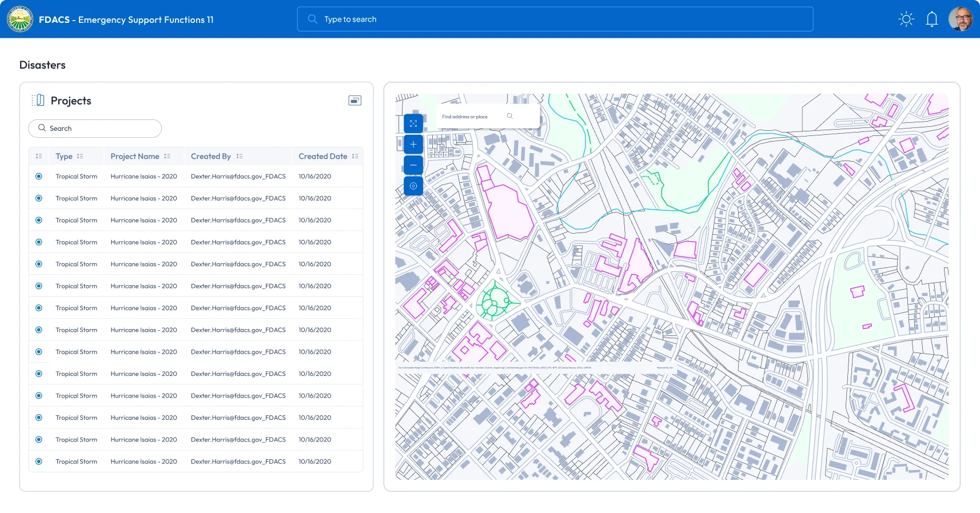The width and height of the screenshot is (980, 513).
Task: Select the first Tropical Storm row radio
Action: coord(39,177)
